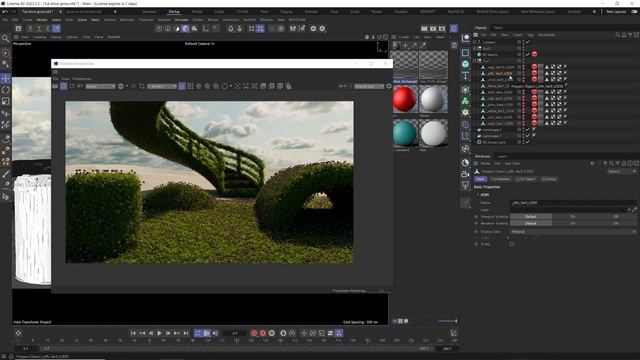
Task: Open the Display Color dropdown
Action: (573, 232)
